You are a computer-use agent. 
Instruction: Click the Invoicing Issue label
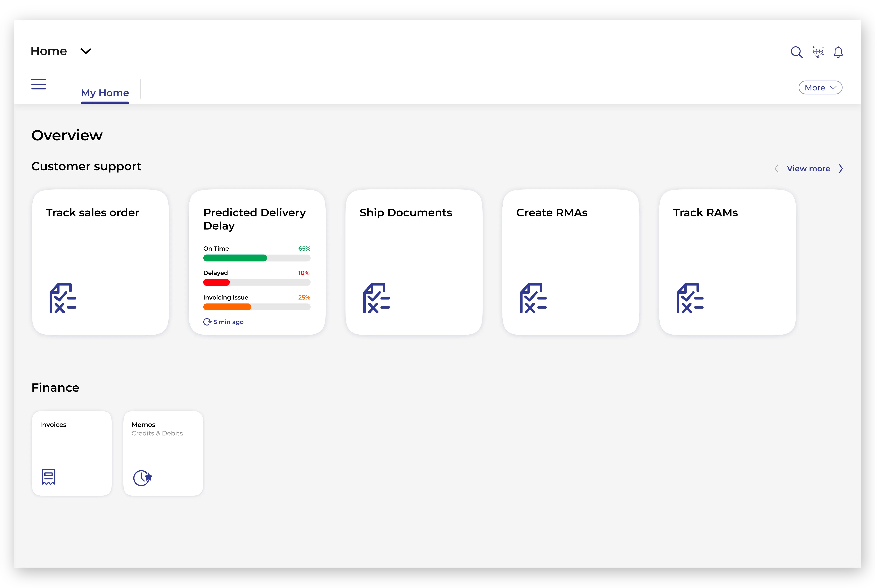click(226, 297)
